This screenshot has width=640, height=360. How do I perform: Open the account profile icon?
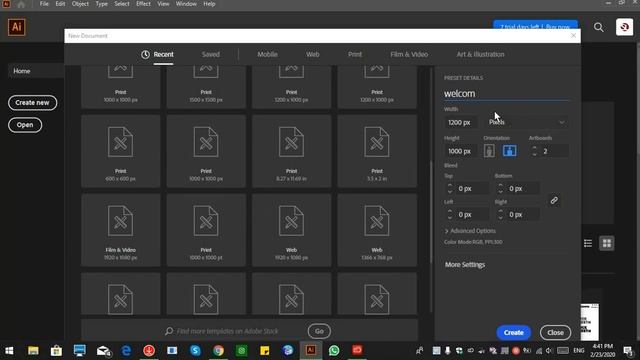(x=624, y=27)
